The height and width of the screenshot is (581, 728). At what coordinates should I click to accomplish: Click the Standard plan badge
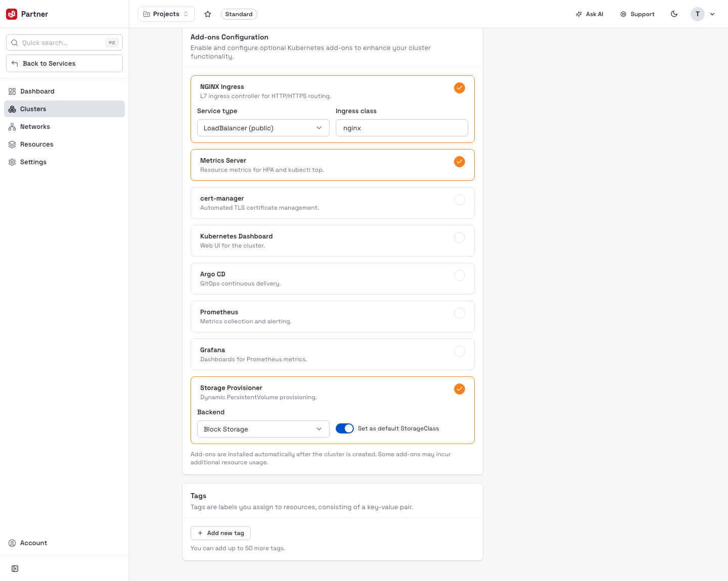coord(239,14)
